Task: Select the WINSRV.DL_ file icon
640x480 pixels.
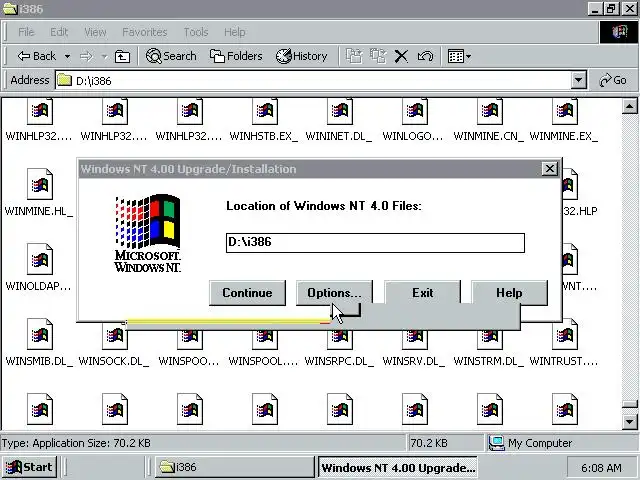Action: pyautogui.click(x=415, y=340)
